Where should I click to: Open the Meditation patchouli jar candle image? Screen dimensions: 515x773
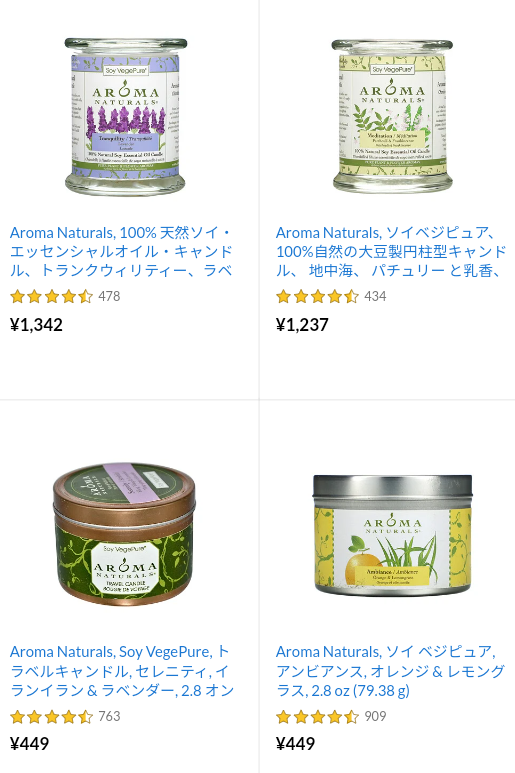click(392, 117)
